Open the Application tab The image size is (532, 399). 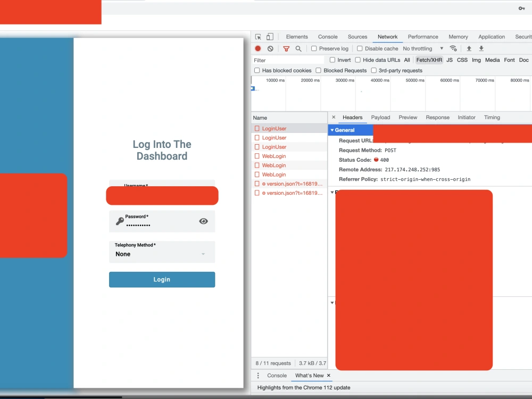[491, 37]
